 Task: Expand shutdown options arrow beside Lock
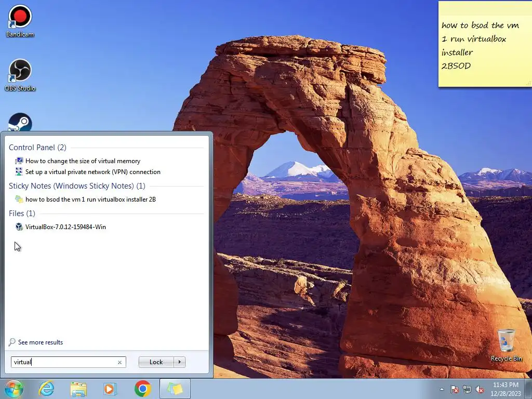179,362
